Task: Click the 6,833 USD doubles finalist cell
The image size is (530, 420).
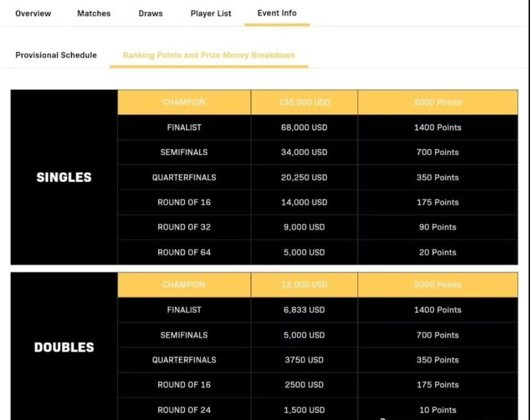Action: (304, 310)
